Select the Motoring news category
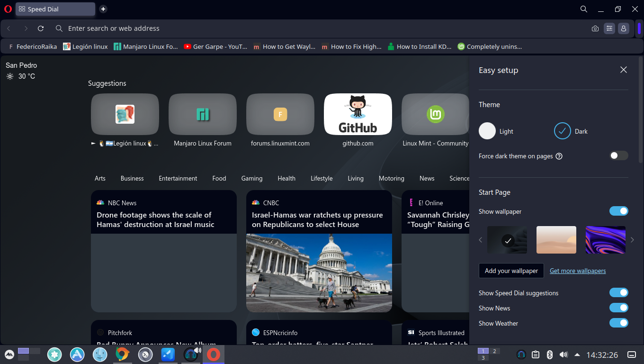Viewport: 644px width, 364px height. pyautogui.click(x=392, y=178)
